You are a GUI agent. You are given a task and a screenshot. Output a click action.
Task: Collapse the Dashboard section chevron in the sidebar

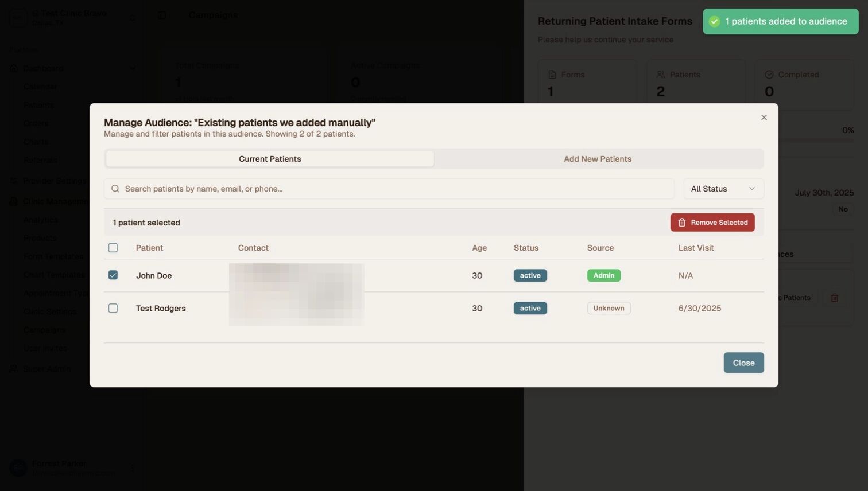tap(133, 68)
